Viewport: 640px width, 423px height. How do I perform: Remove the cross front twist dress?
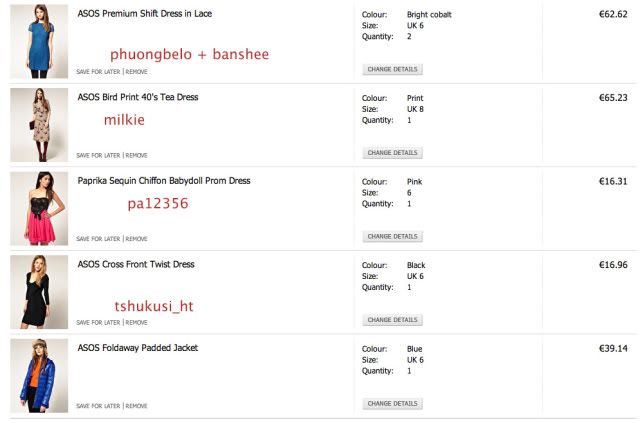coord(137,323)
